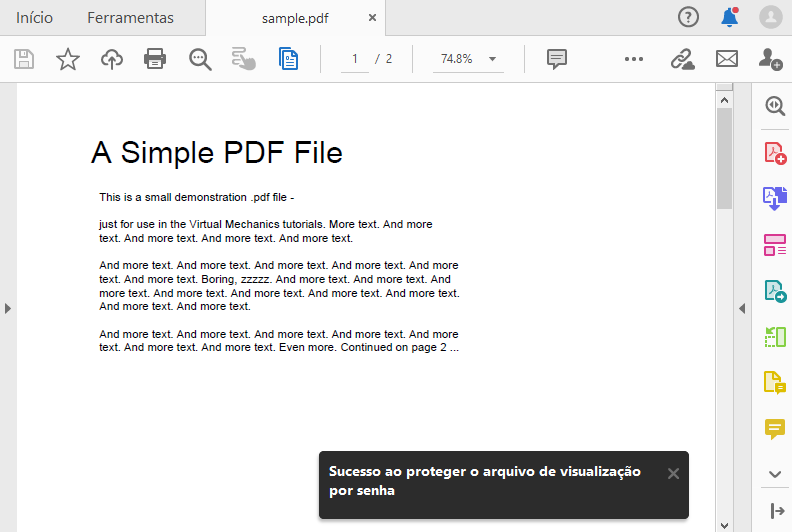Open the yellow Comment tool in the sidebar
This screenshot has width=792, height=532.
tap(775, 429)
